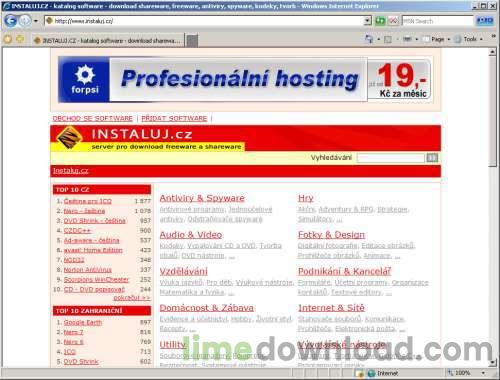Viewport: 500px width, 380px height.
Task: Open Norton AntiVirus top list link
Action: tap(88, 270)
